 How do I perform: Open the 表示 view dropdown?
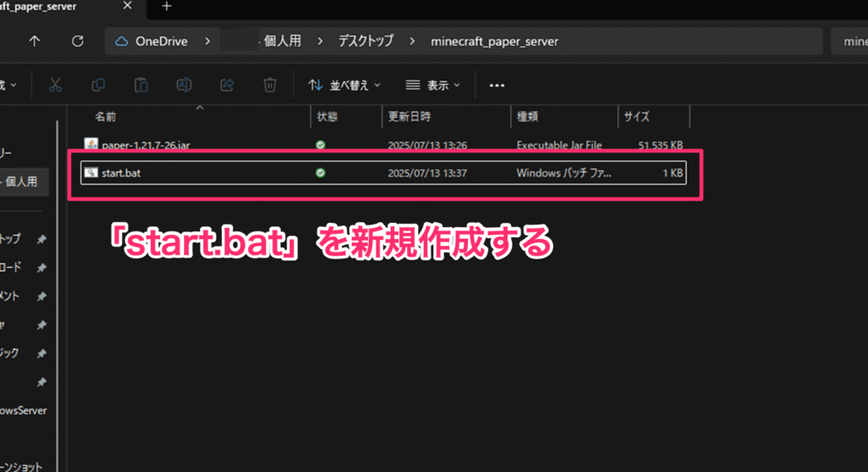coord(433,86)
